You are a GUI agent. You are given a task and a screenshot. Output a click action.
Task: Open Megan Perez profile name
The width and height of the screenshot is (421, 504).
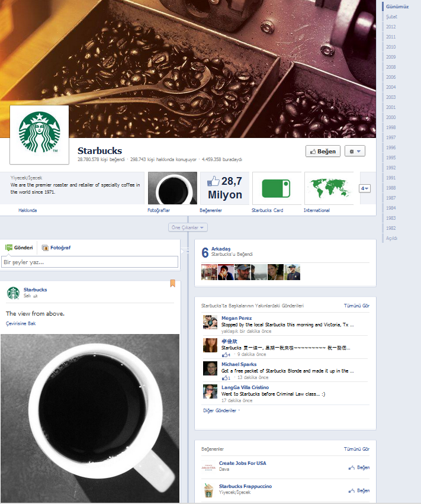236,318
